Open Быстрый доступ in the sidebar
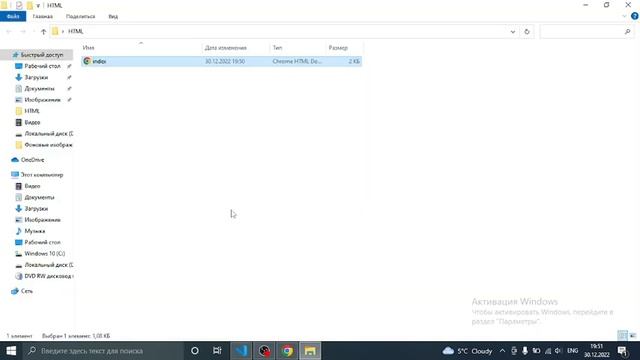Screen dimensions: 640x360 click(42, 55)
